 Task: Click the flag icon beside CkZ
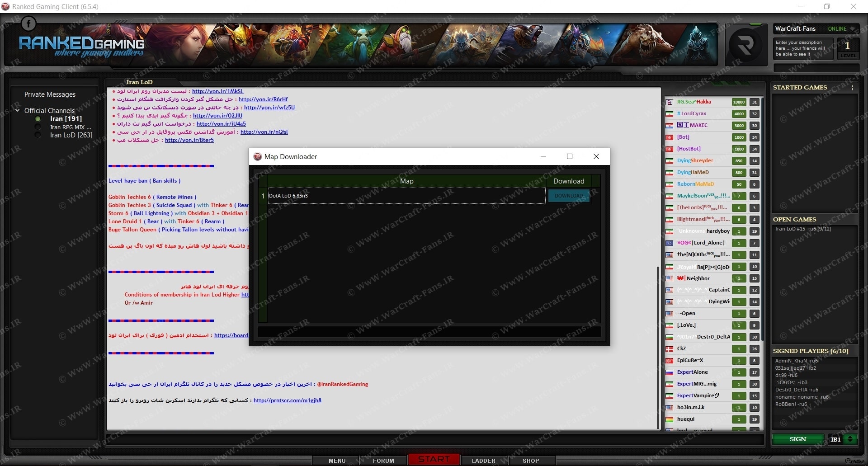(x=670, y=349)
